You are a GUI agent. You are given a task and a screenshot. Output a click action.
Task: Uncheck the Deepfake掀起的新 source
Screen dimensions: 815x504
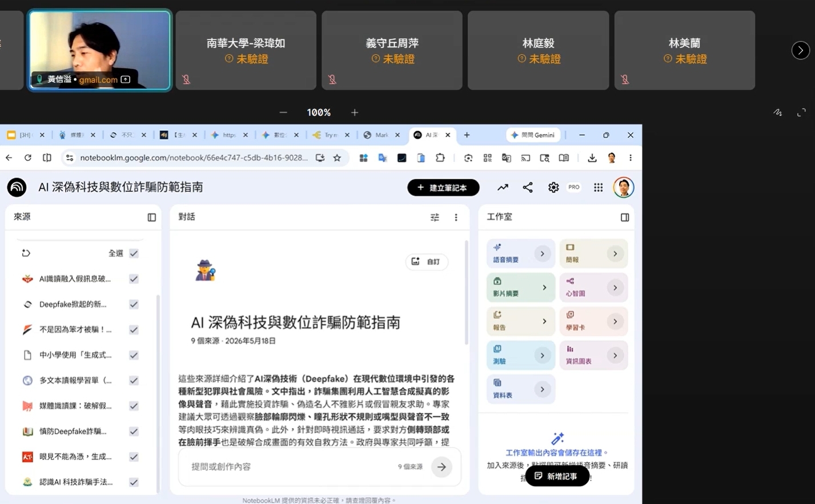134,304
